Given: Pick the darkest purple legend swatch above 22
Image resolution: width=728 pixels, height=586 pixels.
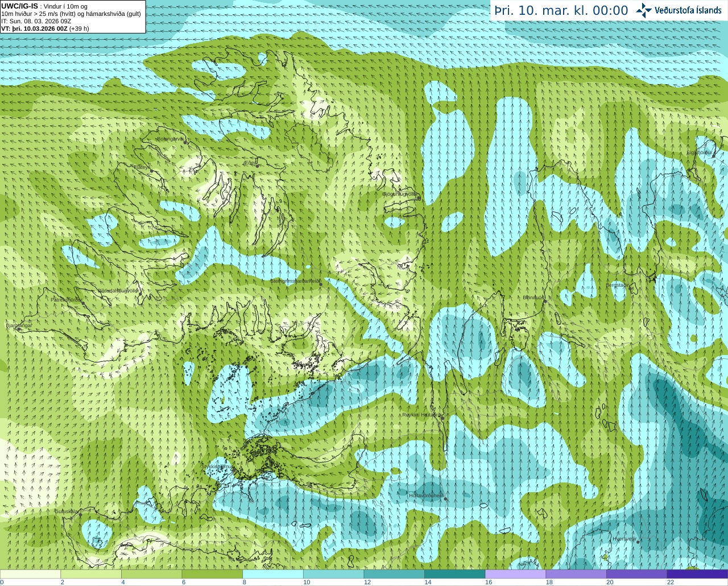Looking at the screenshot, I should [697, 574].
